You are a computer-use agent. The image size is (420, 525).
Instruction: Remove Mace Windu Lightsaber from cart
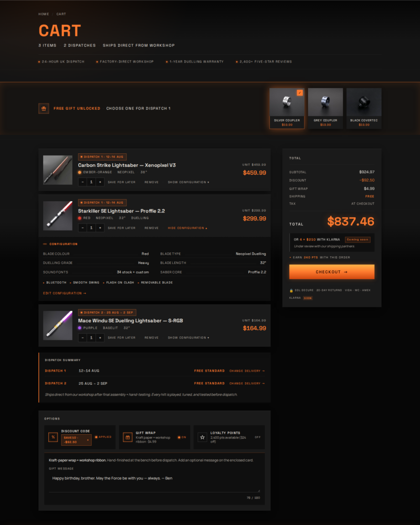pos(151,338)
